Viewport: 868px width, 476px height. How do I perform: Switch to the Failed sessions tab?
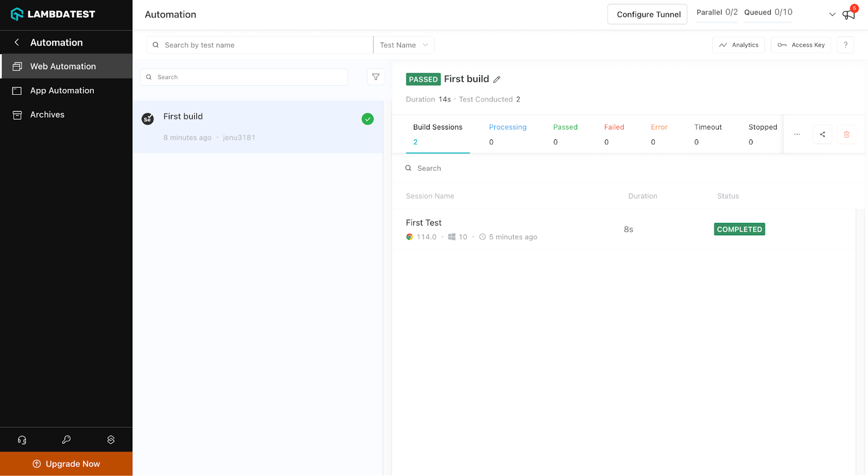[614, 134]
